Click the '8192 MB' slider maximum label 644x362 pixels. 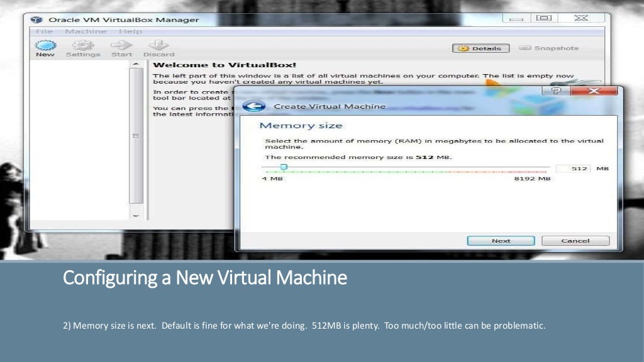click(532, 178)
